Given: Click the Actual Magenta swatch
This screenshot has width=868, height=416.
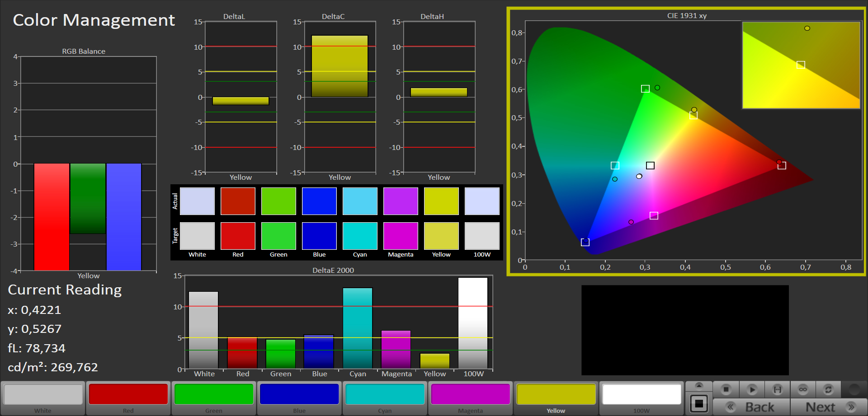Looking at the screenshot, I should coord(401,201).
